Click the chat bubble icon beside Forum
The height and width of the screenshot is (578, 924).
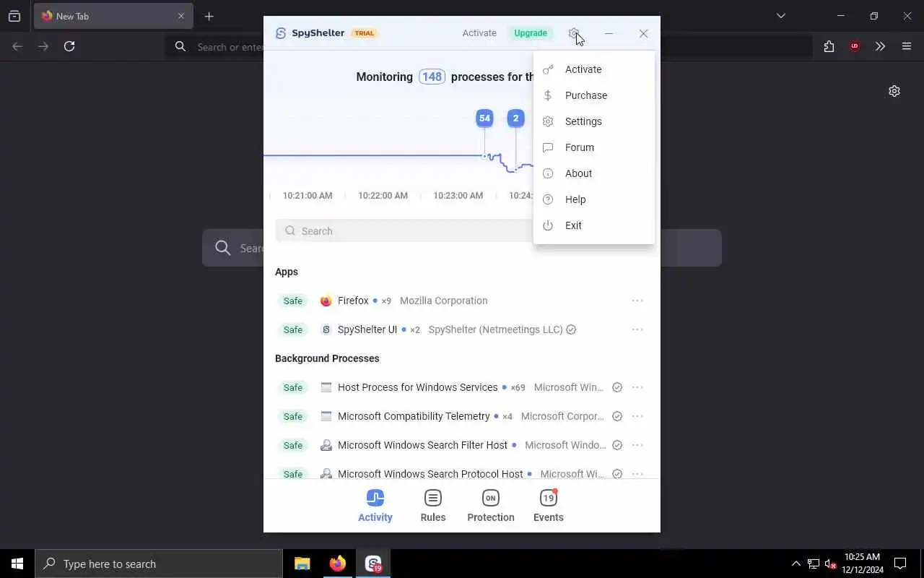tap(548, 147)
